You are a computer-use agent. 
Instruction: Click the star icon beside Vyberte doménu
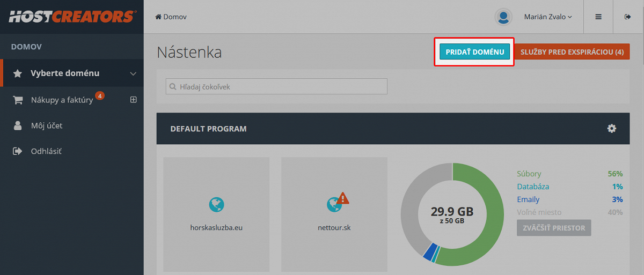(x=18, y=73)
